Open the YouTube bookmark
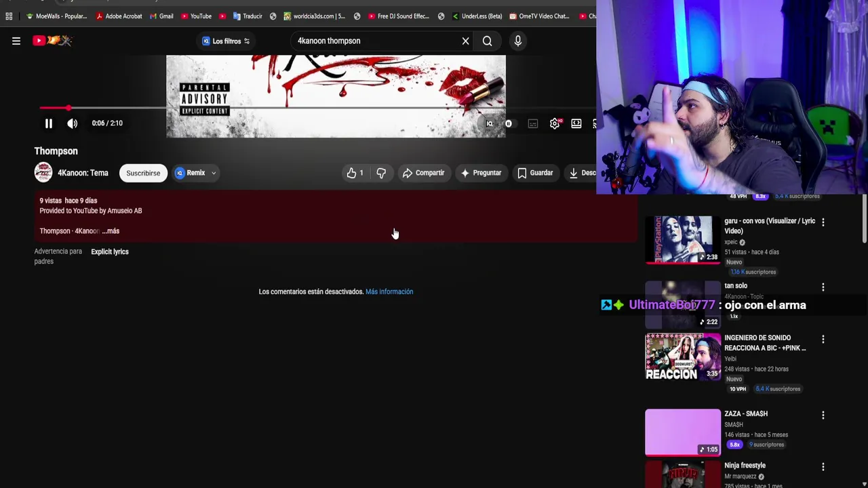The width and height of the screenshot is (868, 488). click(x=196, y=16)
